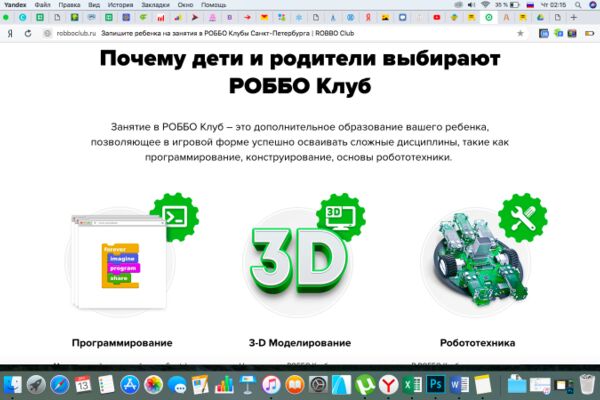Reload the page with the refresh icon
Image resolution: width=600 pixels, height=400 pixels.
pos(28,34)
